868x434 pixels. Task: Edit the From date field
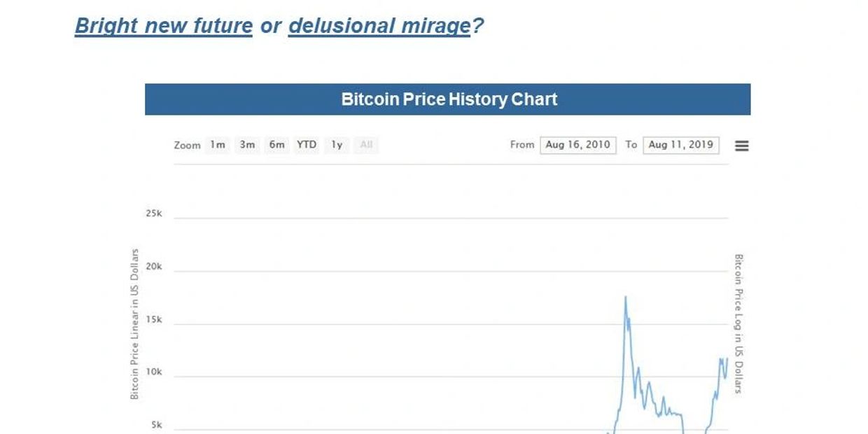(577, 145)
